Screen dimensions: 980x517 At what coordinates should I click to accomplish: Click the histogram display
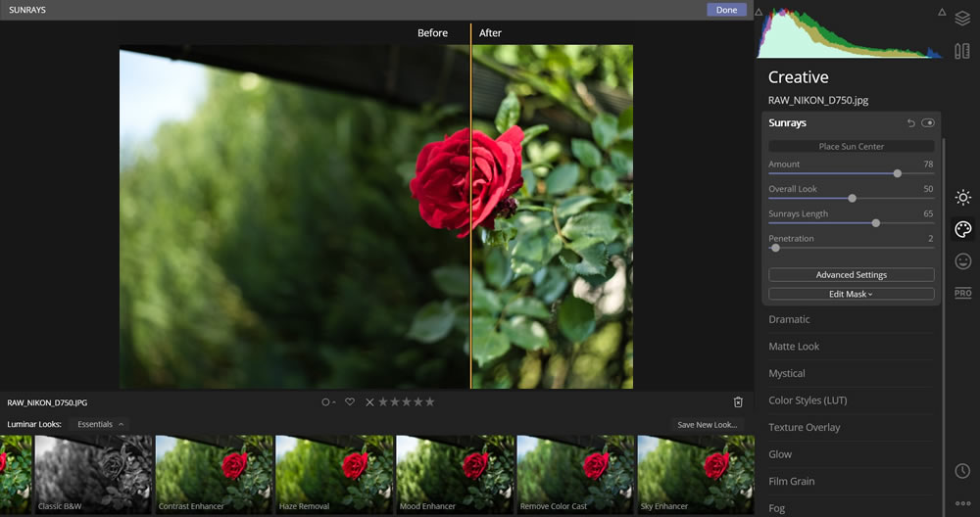pos(850,33)
